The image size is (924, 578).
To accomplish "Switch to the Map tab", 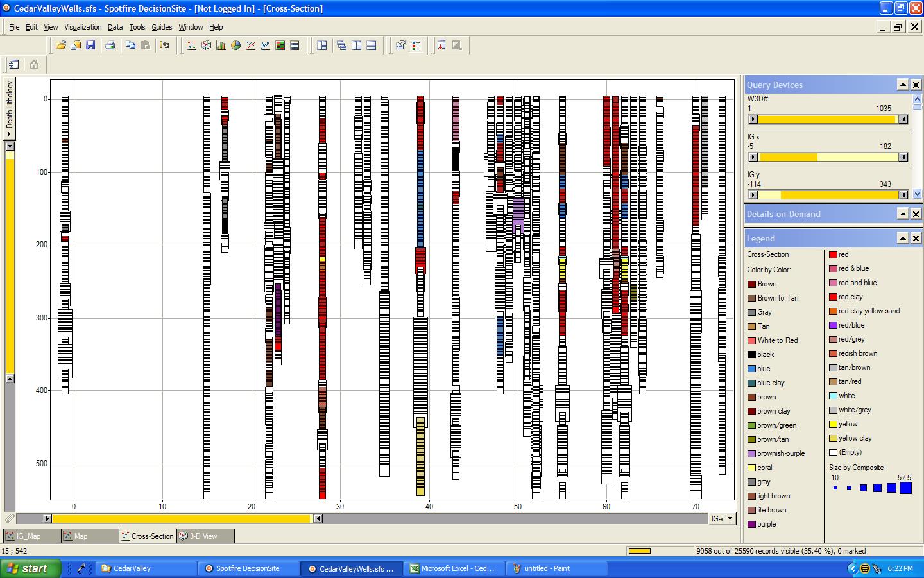I will [90, 536].
